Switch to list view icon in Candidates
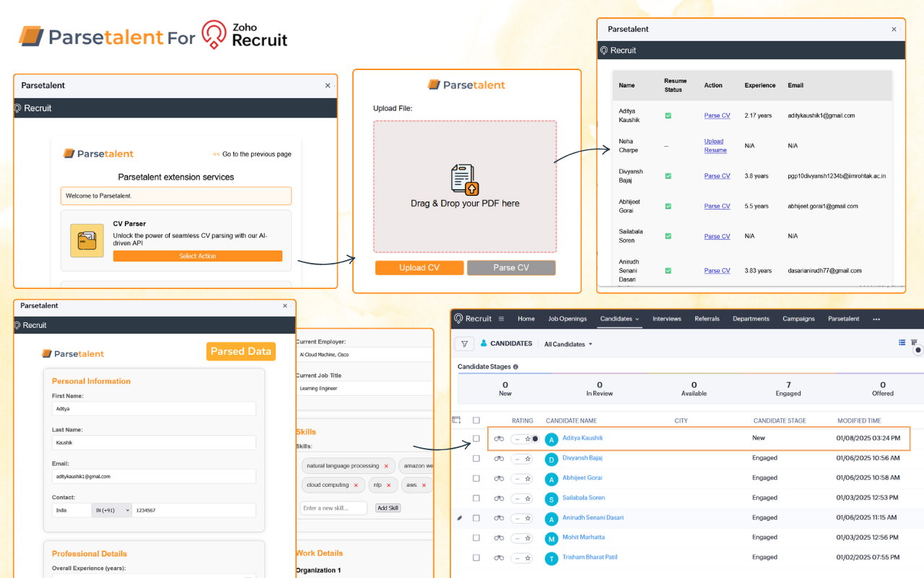The image size is (924, 578). tap(902, 342)
